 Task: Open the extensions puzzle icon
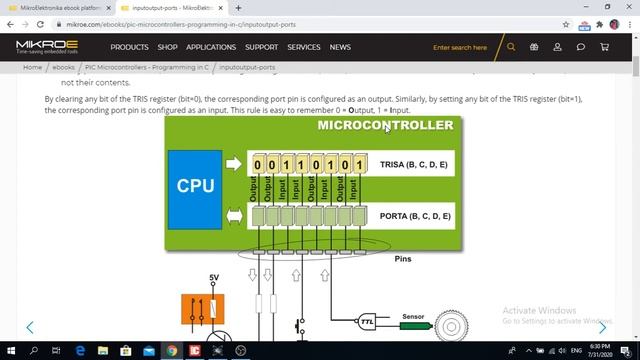point(600,24)
